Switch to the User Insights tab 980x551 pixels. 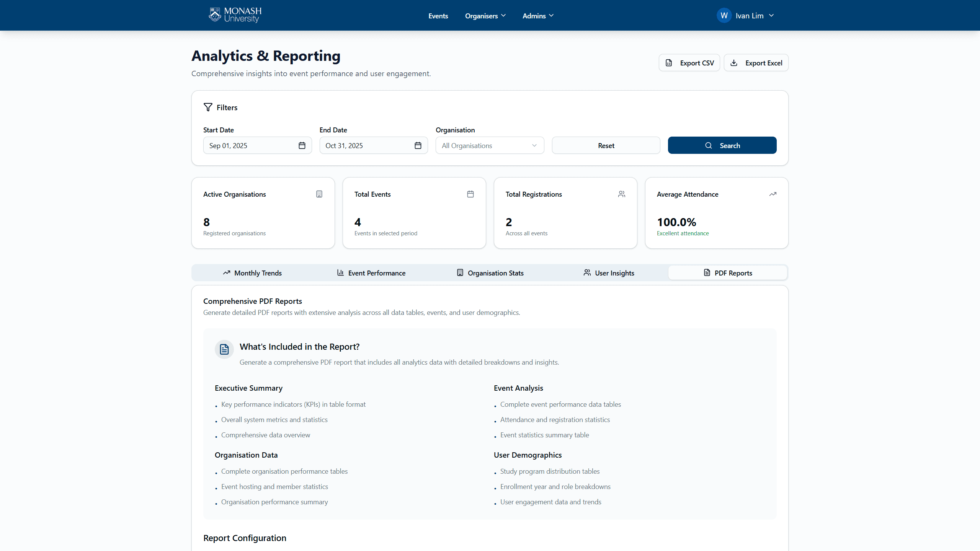(609, 273)
